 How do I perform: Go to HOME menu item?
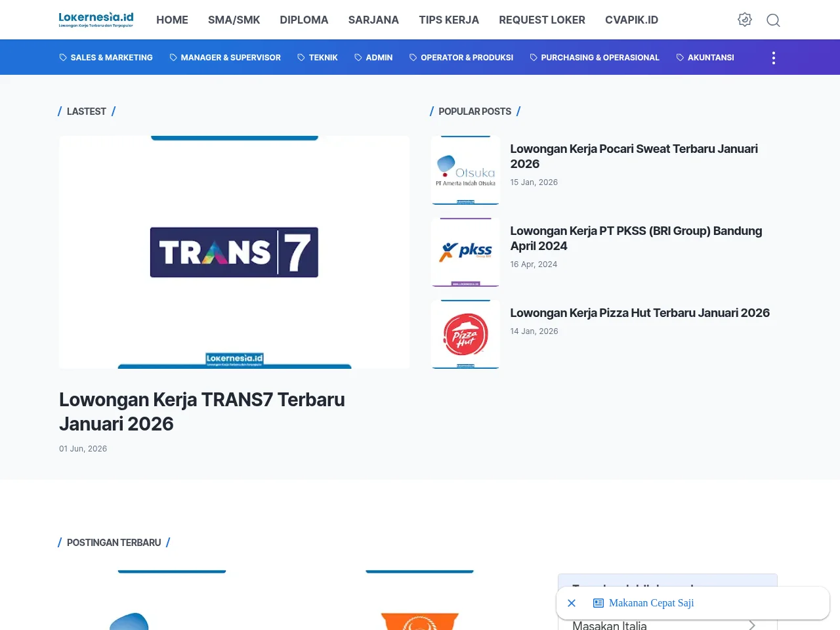172,20
